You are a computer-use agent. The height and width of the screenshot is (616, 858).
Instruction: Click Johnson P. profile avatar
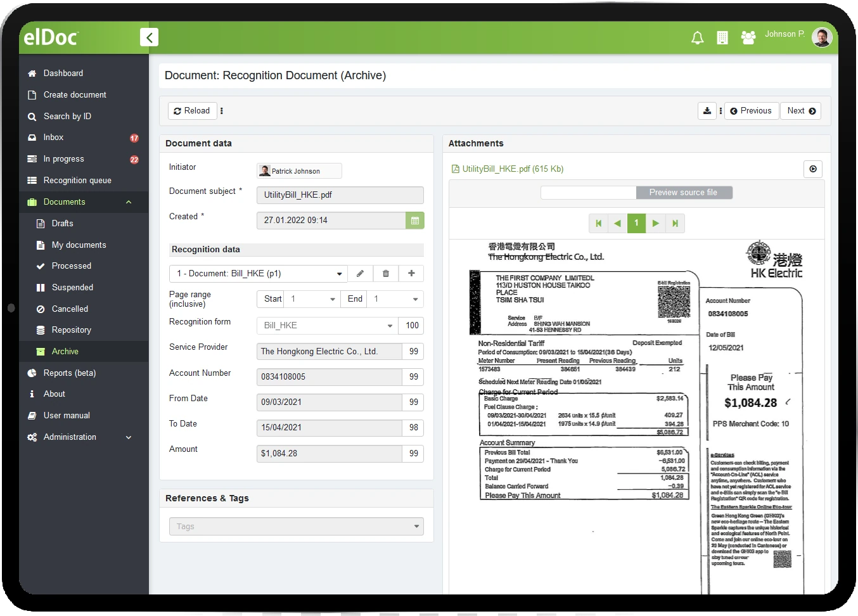coord(822,37)
